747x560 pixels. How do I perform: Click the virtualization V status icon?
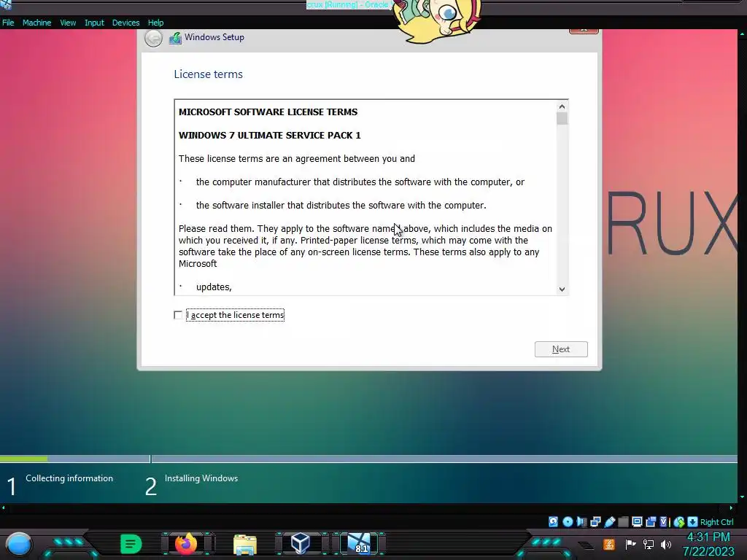coord(664,522)
